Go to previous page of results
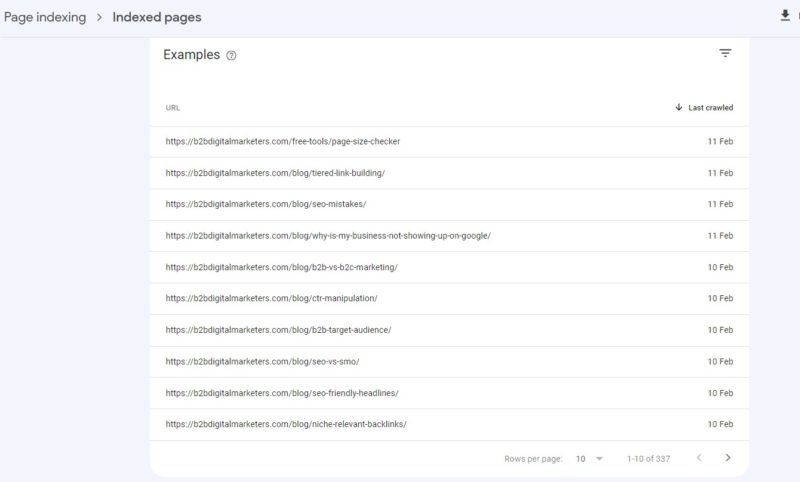Viewport: 800px width, 482px height. (698, 458)
